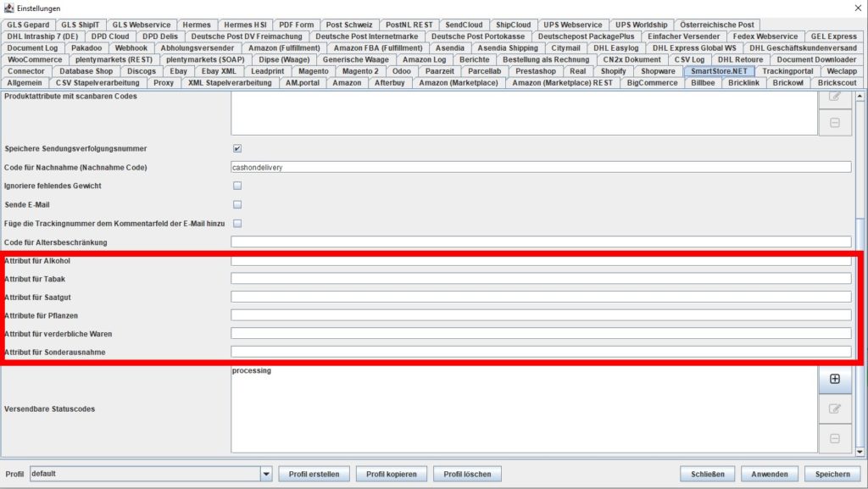This screenshot has width=868, height=489.
Task: Switch to the Shopware tab
Action: click(x=658, y=71)
